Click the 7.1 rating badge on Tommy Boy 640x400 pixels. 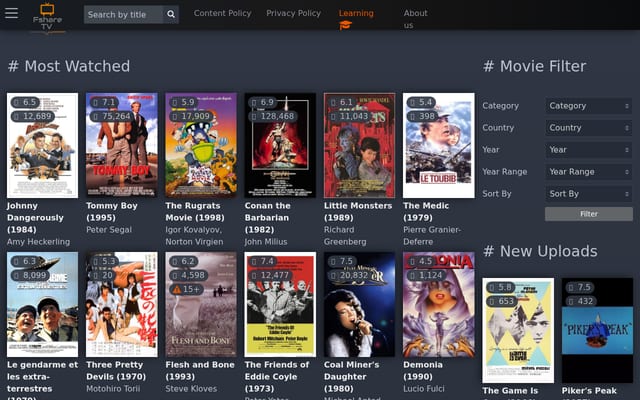click(104, 102)
